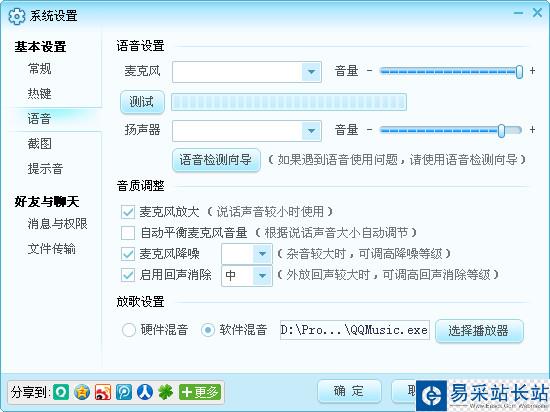550x412 pixels.
Task: Toggle 麦克风放大 checkbox
Action: coord(128,212)
